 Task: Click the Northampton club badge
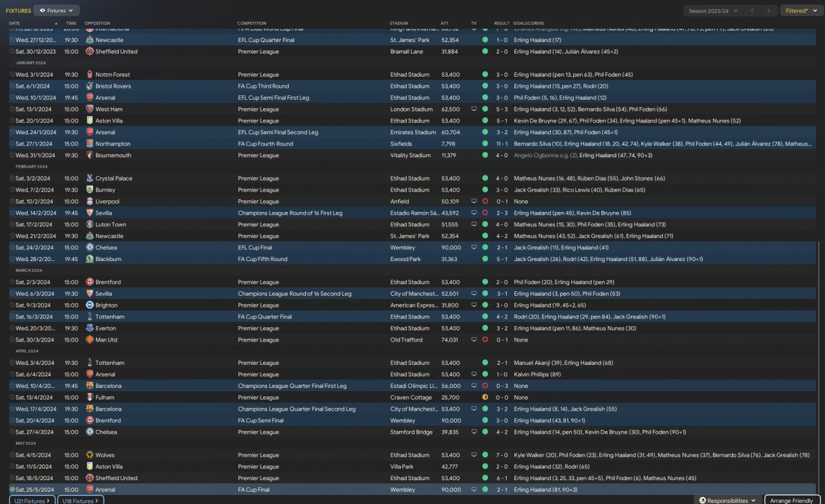(89, 144)
